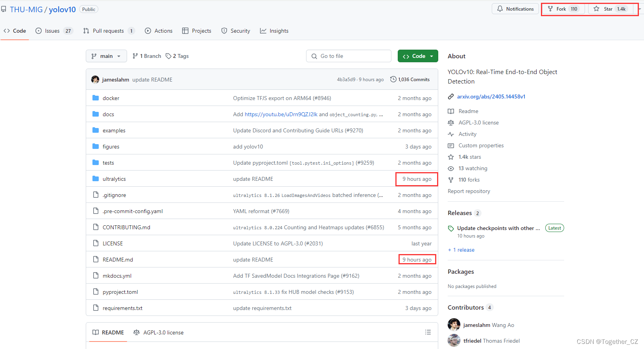
Task: Open the arxiv.org/abs/2405.14458v1 link
Action: (491, 97)
